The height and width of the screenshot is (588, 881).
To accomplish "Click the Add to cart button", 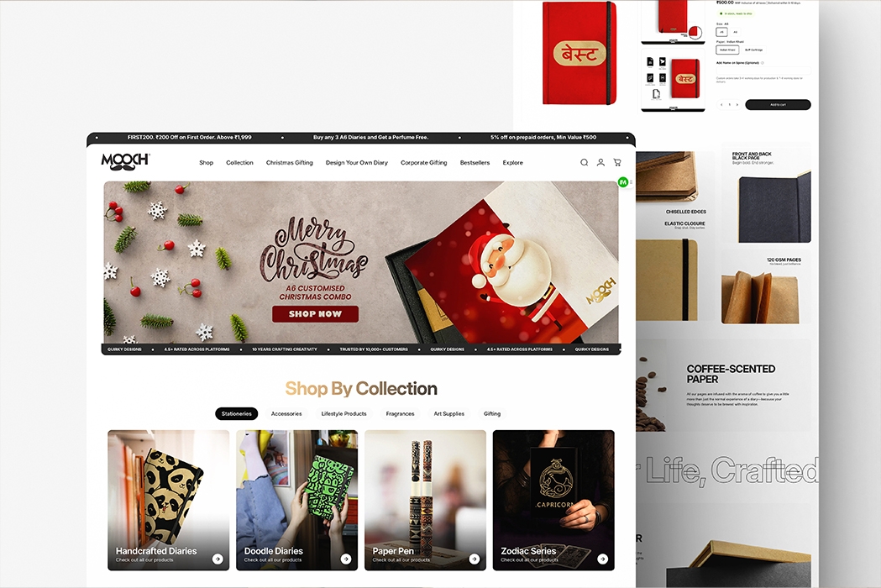I will 779,104.
